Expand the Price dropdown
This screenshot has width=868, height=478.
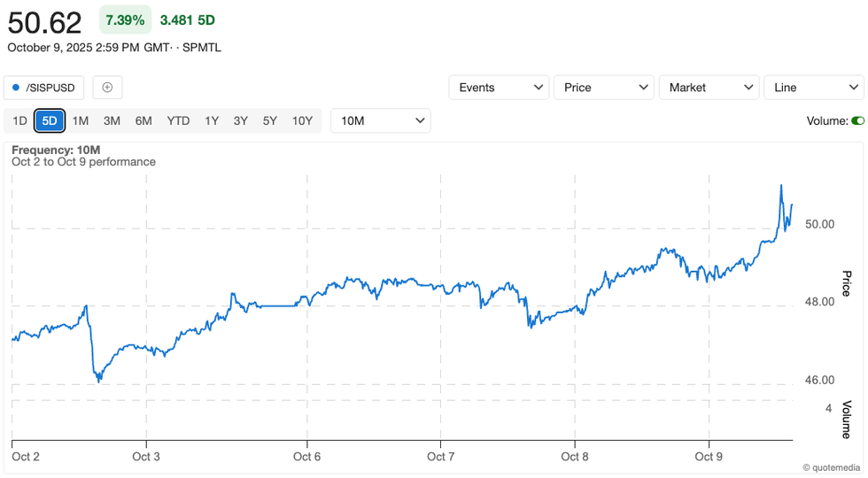pos(604,88)
